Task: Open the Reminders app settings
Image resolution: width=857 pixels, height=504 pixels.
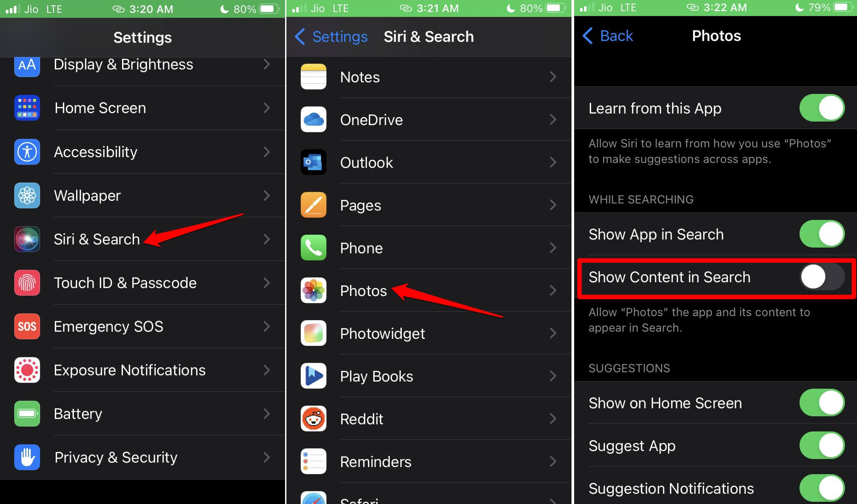Action: point(428,461)
